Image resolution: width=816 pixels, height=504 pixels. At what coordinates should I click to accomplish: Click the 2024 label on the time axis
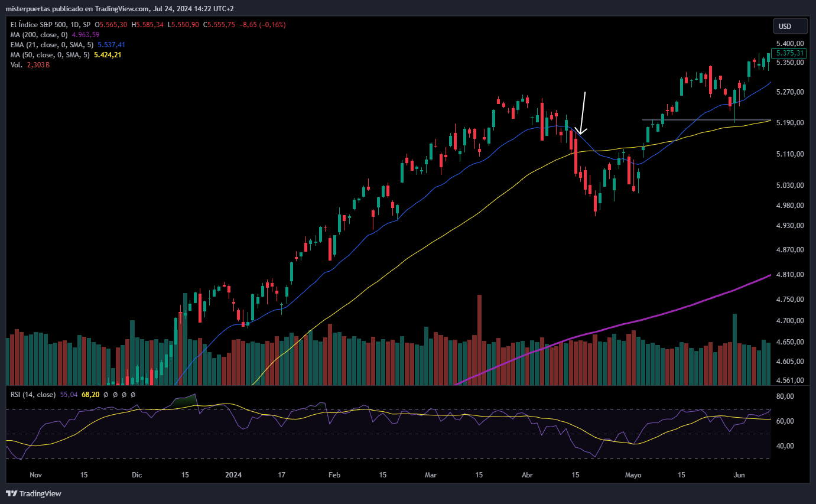pos(234,475)
